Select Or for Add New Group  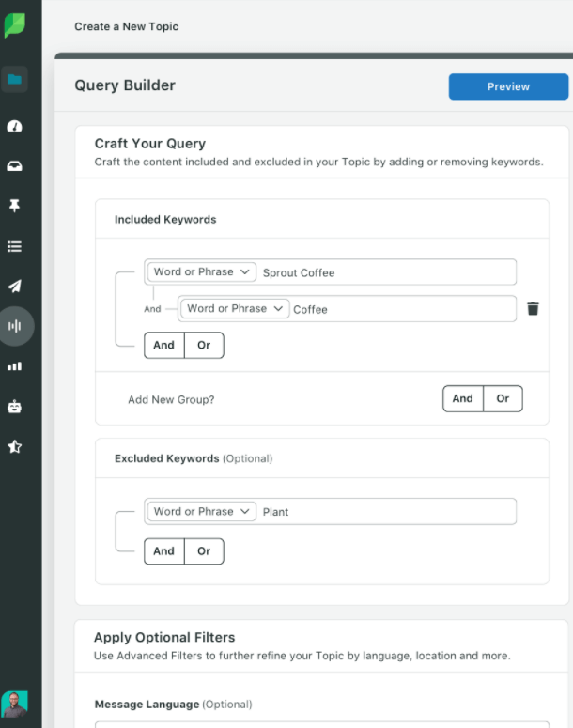tap(503, 398)
